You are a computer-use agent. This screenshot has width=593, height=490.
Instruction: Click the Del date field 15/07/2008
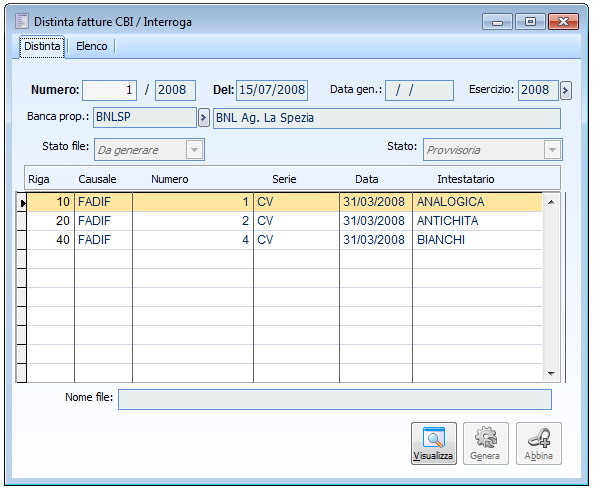pos(272,90)
